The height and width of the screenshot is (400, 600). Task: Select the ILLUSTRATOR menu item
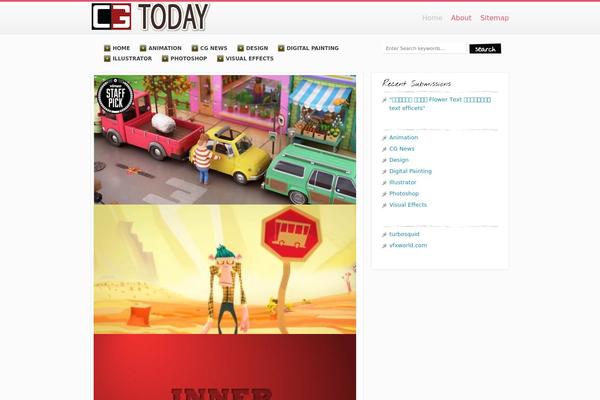[132, 59]
